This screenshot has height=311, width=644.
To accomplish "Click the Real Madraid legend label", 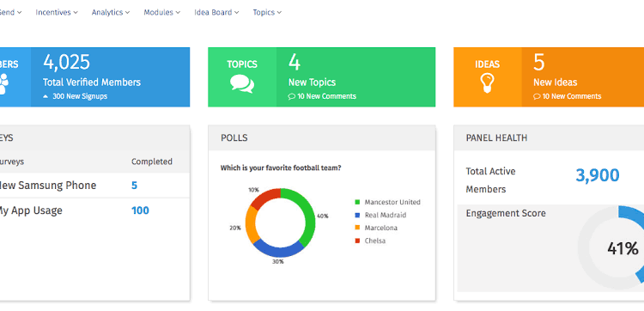I will tap(386, 215).
